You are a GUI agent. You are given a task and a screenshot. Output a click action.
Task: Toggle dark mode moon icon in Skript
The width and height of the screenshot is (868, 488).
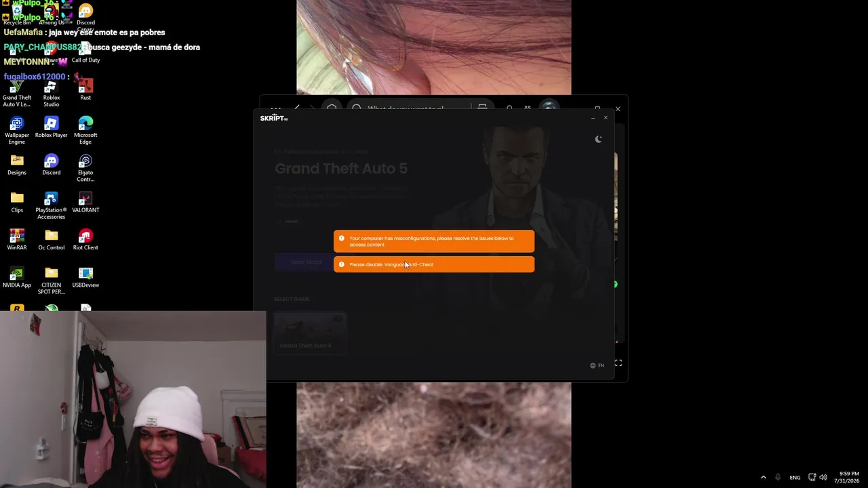tap(598, 139)
